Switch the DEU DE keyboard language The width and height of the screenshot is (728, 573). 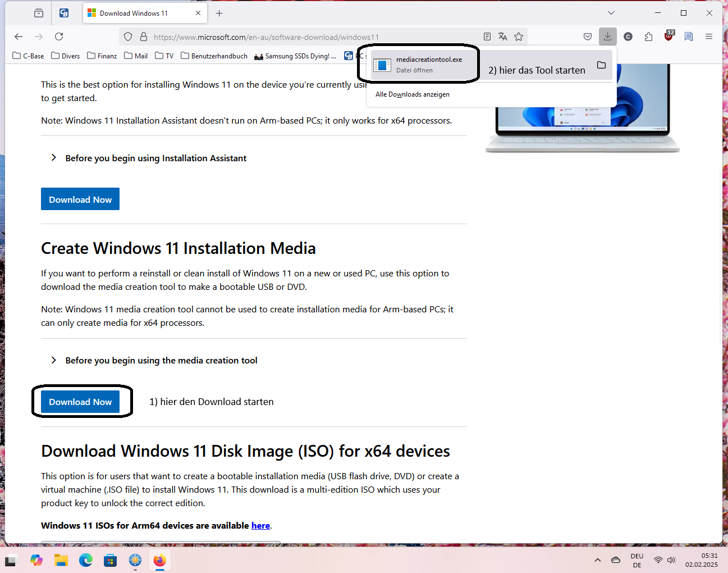pos(637,561)
